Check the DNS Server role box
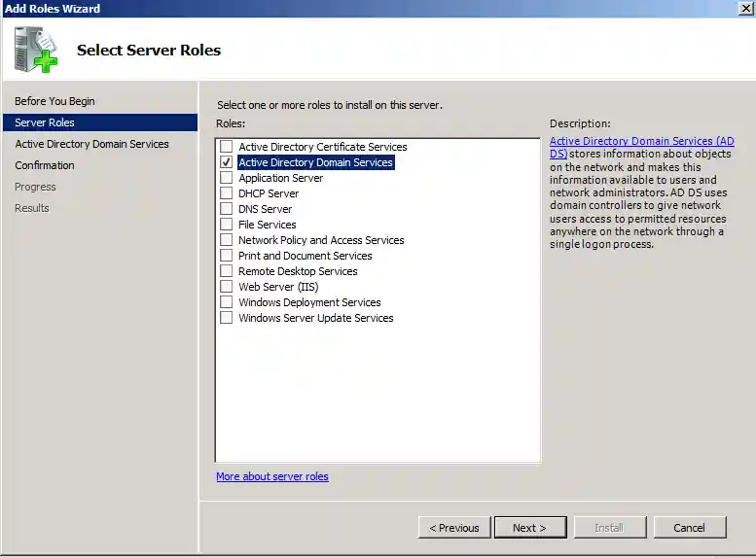This screenshot has width=756, height=558. pos(226,209)
